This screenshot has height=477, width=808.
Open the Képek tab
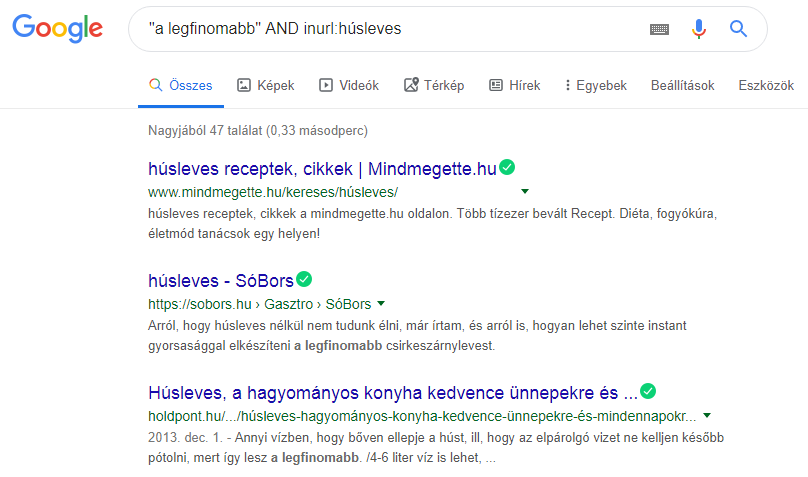265,86
